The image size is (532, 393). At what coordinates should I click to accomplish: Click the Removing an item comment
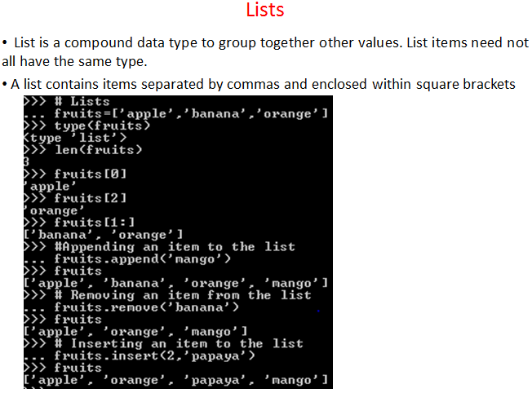pyautogui.click(x=167, y=295)
